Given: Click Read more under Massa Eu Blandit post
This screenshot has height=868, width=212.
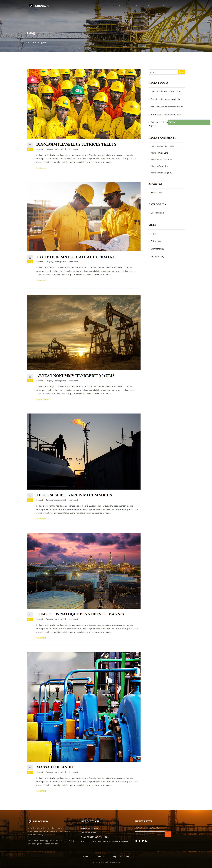Looking at the screenshot, I should (x=42, y=791).
